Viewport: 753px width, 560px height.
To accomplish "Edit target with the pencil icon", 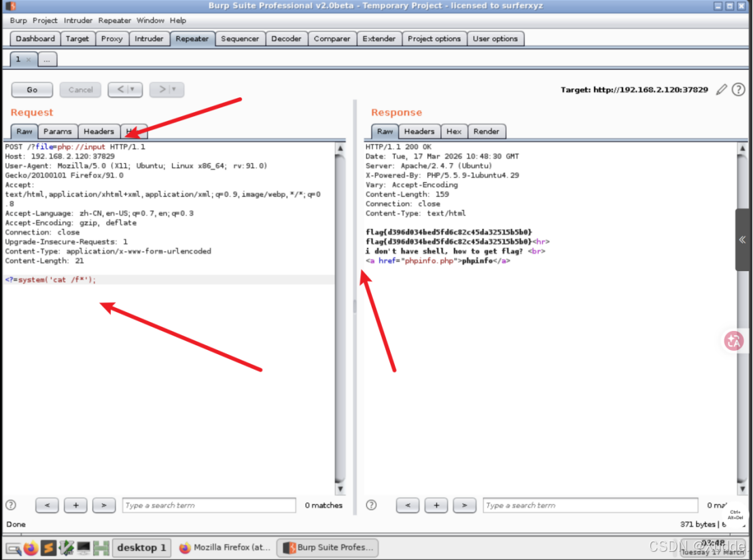I will [x=721, y=89].
